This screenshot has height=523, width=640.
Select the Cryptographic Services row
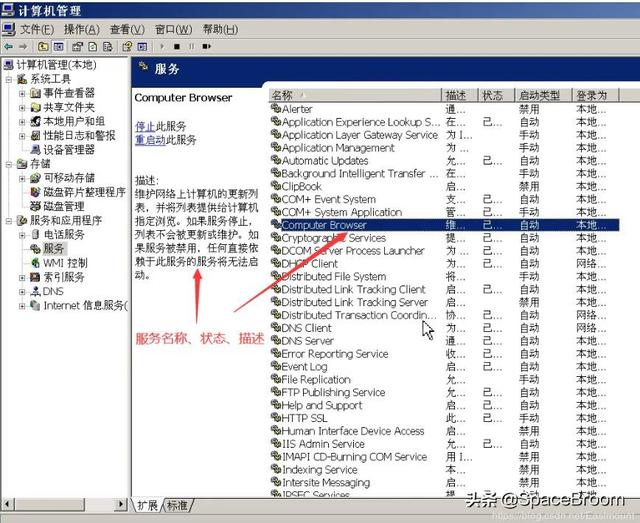click(x=444, y=238)
